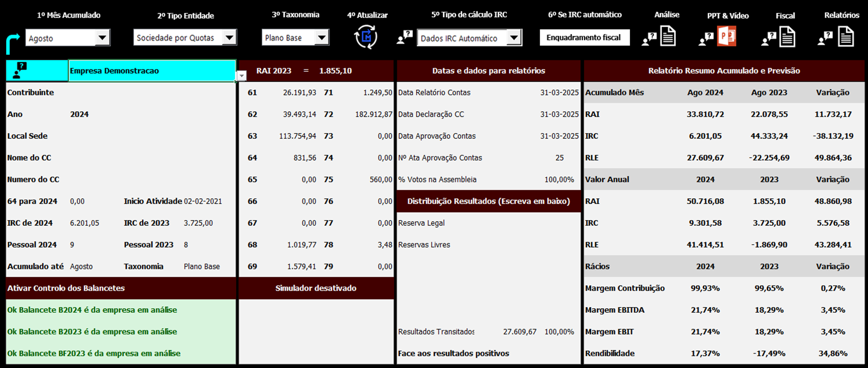Click help icon next to Empresa Demonstracao

[21, 70]
